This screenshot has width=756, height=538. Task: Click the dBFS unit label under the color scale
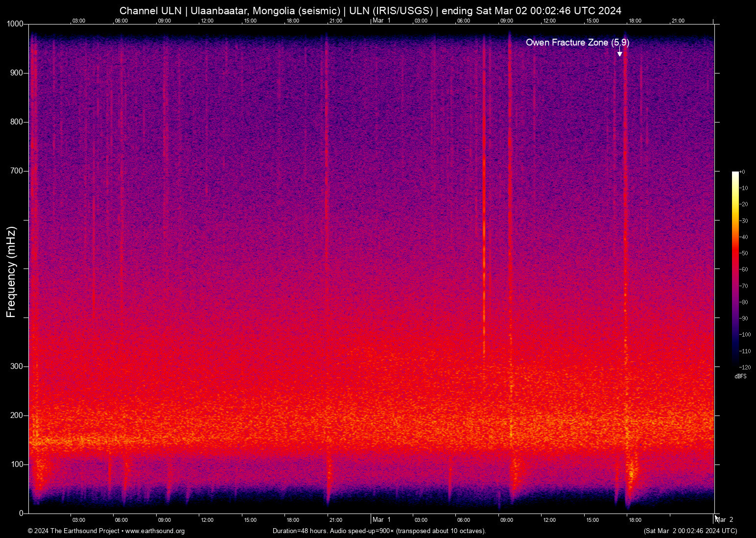[x=740, y=376]
